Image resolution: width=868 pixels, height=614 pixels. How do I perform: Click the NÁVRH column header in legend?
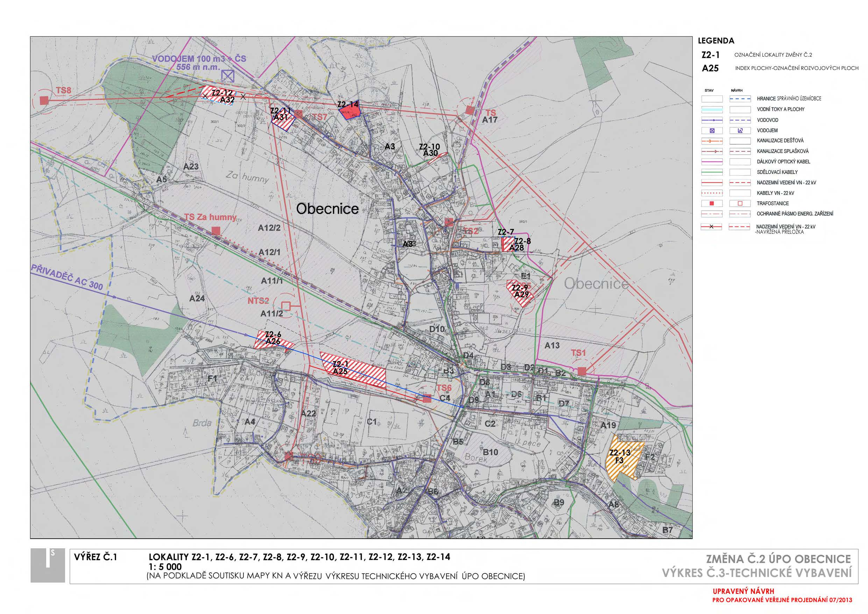coord(736,91)
